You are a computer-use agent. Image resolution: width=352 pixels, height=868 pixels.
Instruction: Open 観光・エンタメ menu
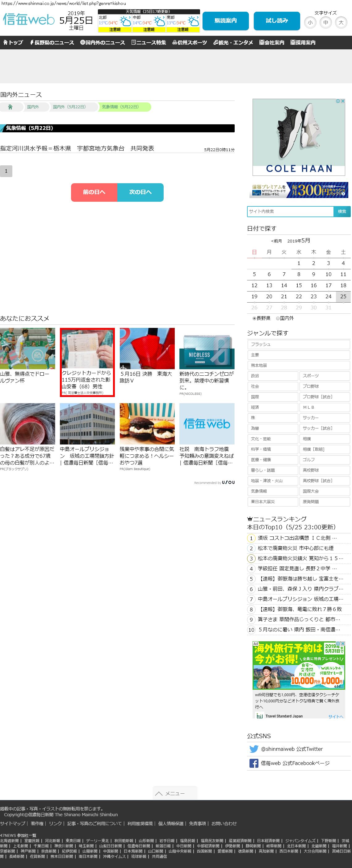[x=233, y=43]
